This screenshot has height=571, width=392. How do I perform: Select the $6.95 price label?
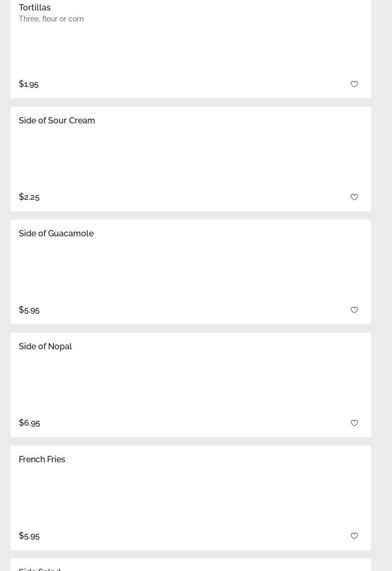[x=29, y=422]
